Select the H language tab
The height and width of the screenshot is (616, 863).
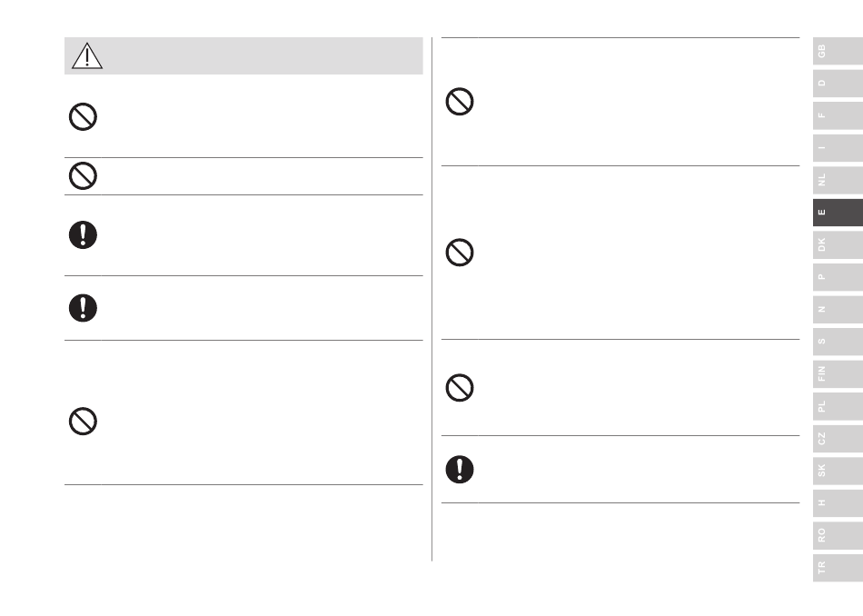(838, 503)
